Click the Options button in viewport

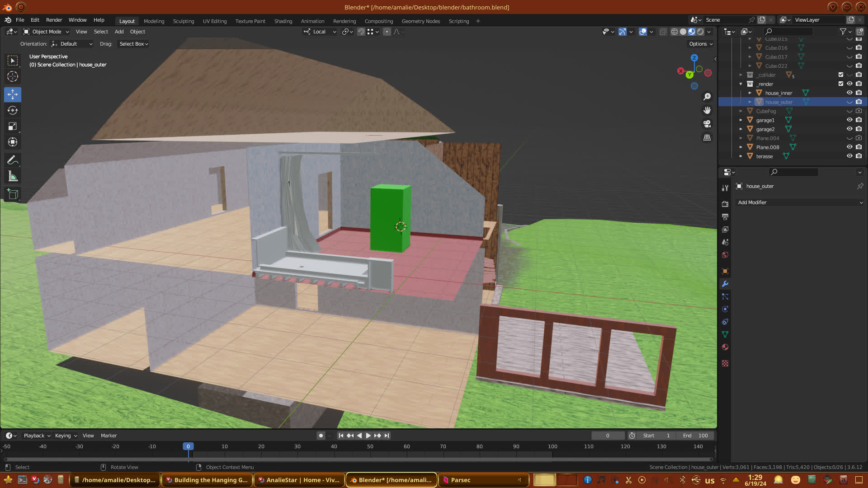tap(701, 44)
